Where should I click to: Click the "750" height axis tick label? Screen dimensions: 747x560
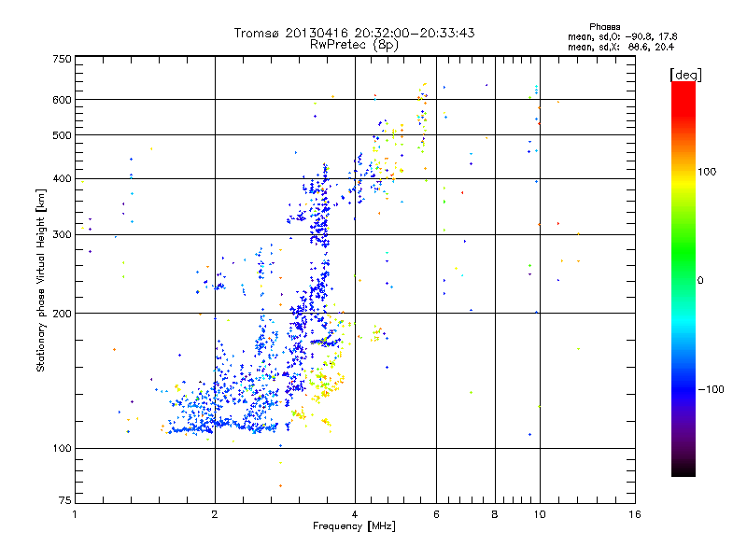click(x=63, y=59)
